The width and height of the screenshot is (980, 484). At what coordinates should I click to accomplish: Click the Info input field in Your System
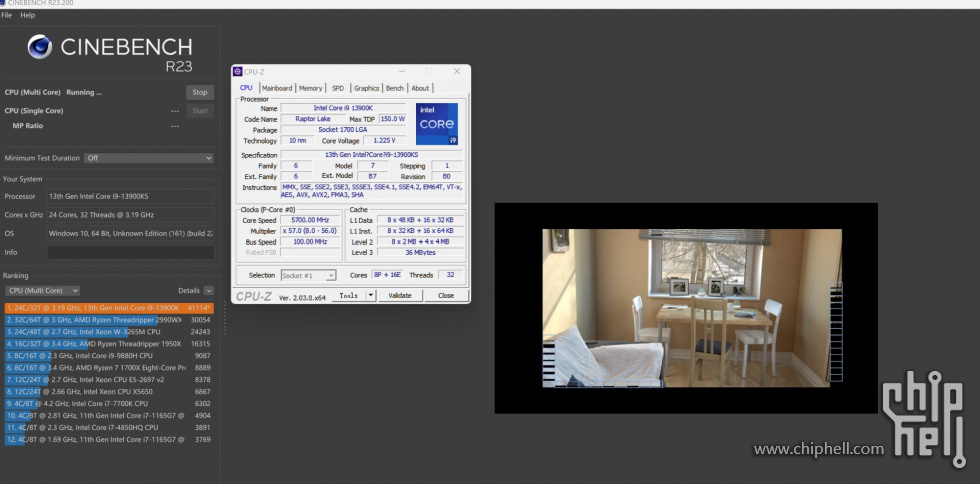point(131,253)
